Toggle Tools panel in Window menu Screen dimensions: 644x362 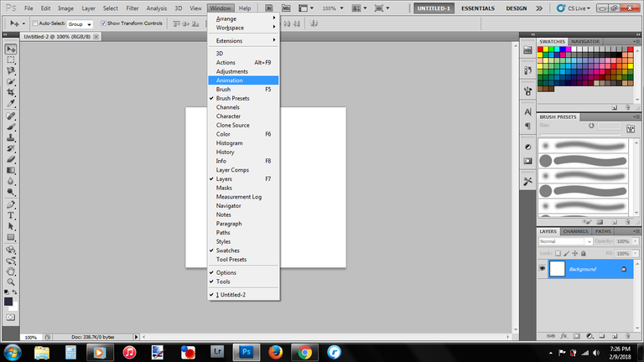click(243, 282)
